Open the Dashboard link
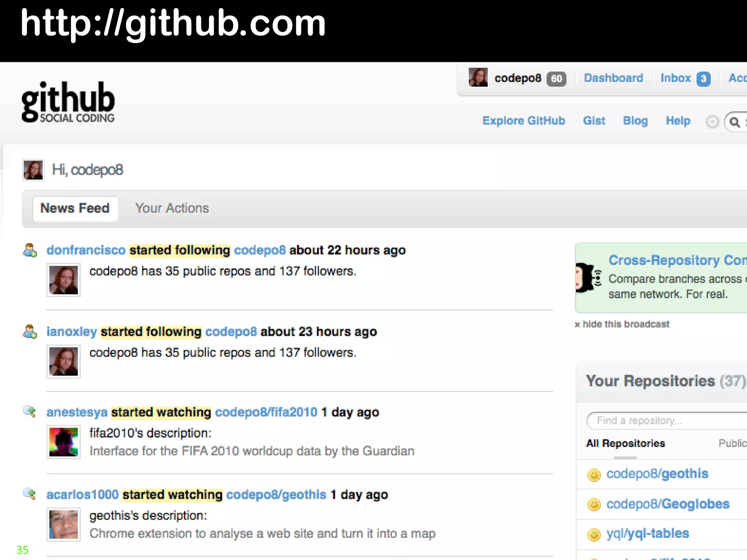The image size is (747, 560). pos(614,78)
